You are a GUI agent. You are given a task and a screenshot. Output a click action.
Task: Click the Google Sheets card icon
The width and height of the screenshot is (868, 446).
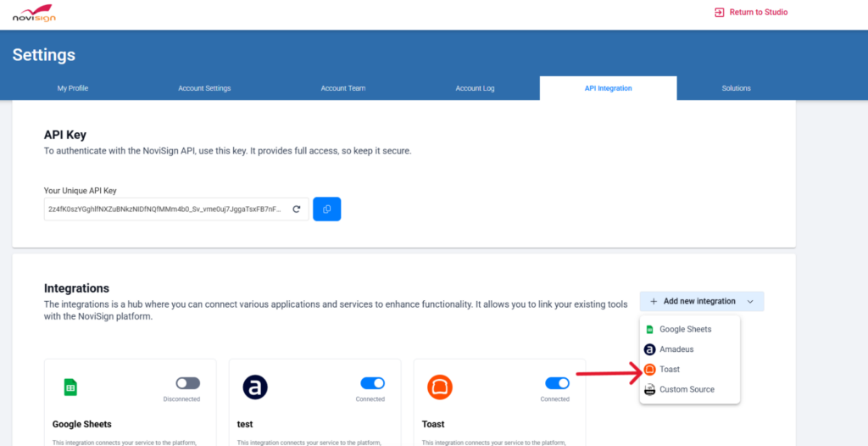pyautogui.click(x=70, y=387)
